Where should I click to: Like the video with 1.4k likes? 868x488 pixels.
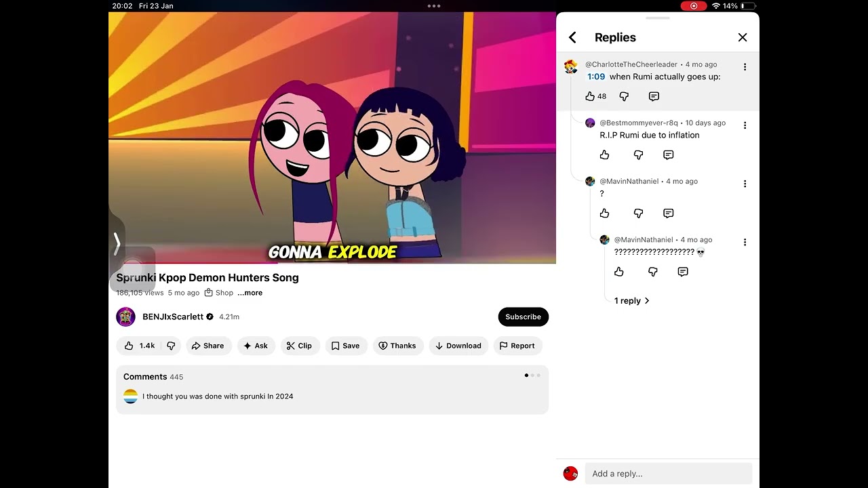pyautogui.click(x=140, y=346)
